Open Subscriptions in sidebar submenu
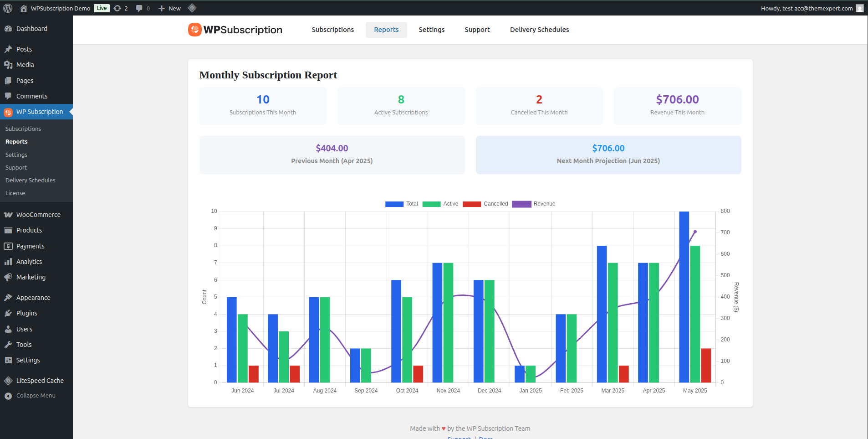 pos(23,129)
